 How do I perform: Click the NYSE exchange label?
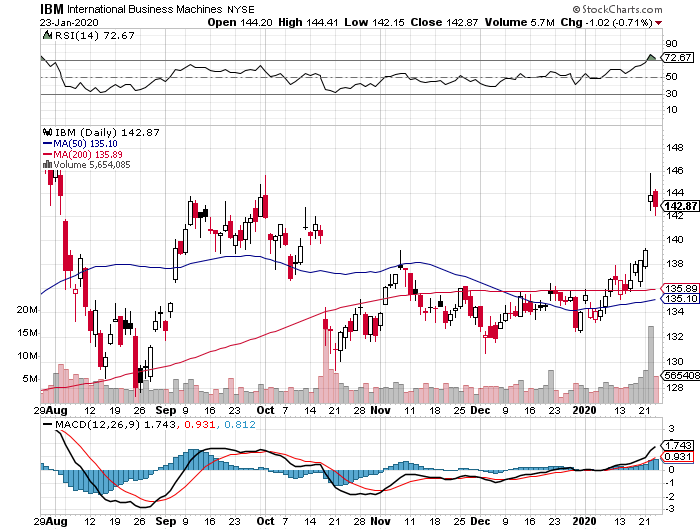[241, 9]
